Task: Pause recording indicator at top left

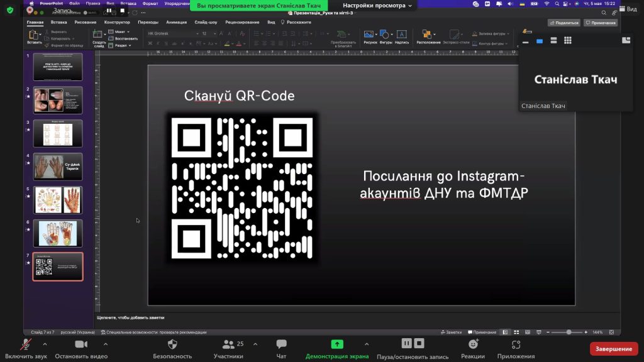Action: point(109,11)
